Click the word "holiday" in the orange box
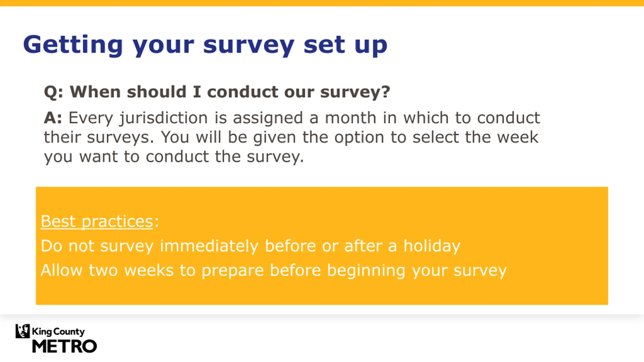This screenshot has height=362, width=644. pyautogui.click(x=432, y=246)
